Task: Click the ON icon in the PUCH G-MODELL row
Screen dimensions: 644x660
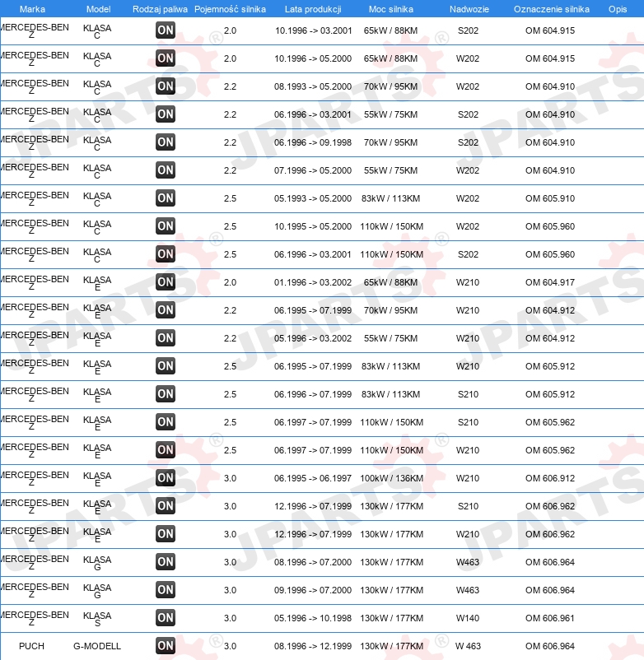Action: [165, 646]
